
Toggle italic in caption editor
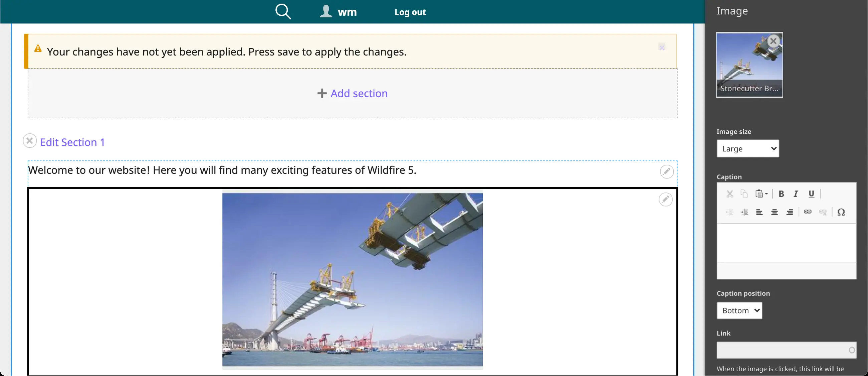click(x=796, y=194)
